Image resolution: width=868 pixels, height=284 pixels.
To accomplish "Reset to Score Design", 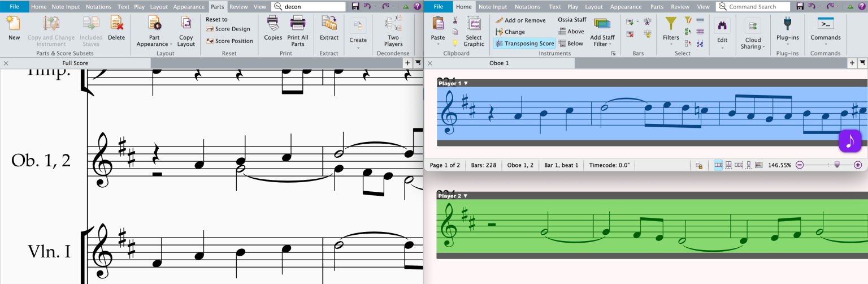I will pyautogui.click(x=228, y=29).
